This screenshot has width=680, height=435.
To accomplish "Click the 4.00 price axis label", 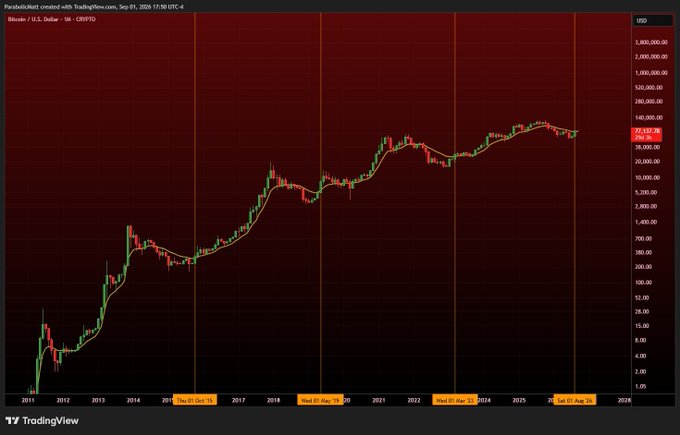I will click(641, 356).
